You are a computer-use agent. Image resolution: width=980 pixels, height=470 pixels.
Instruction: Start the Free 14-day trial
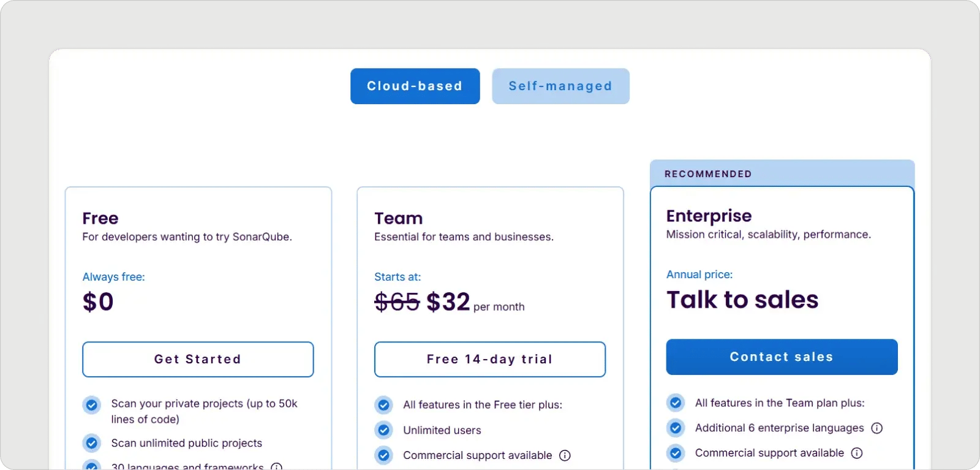click(489, 359)
